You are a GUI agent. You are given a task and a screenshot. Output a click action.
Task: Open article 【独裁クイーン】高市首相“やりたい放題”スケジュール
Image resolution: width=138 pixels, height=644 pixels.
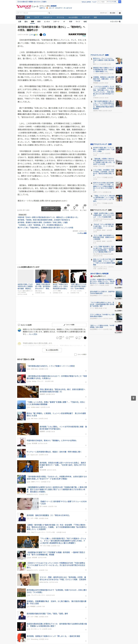pos(63,503)
